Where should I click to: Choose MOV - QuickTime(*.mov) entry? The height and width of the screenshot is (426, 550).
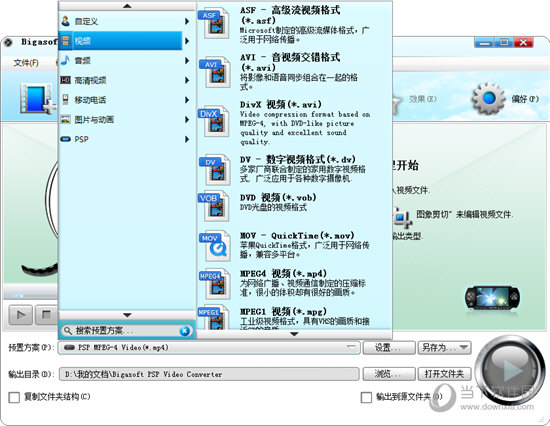click(294, 245)
